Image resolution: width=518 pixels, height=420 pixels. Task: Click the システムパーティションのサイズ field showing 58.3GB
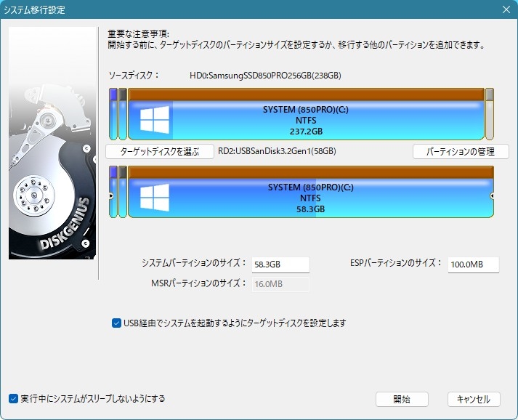(x=280, y=264)
